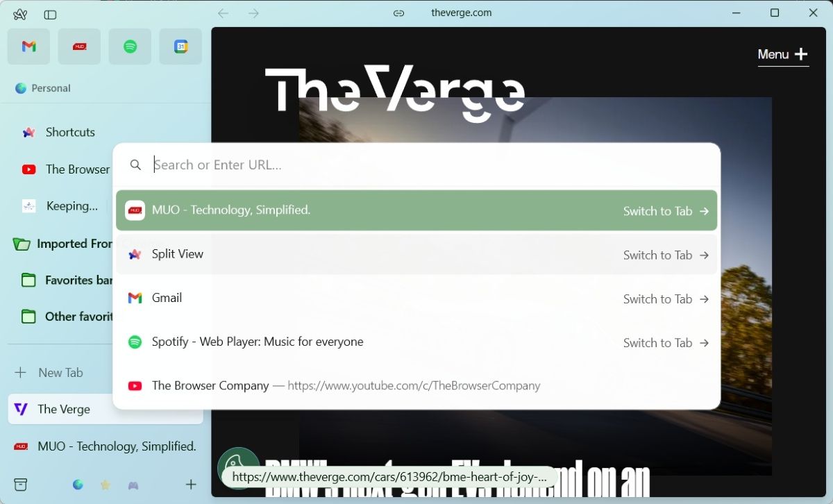Select MUO - Technology, Simplified suggestion
This screenshot has width=833, height=504.
[416, 210]
